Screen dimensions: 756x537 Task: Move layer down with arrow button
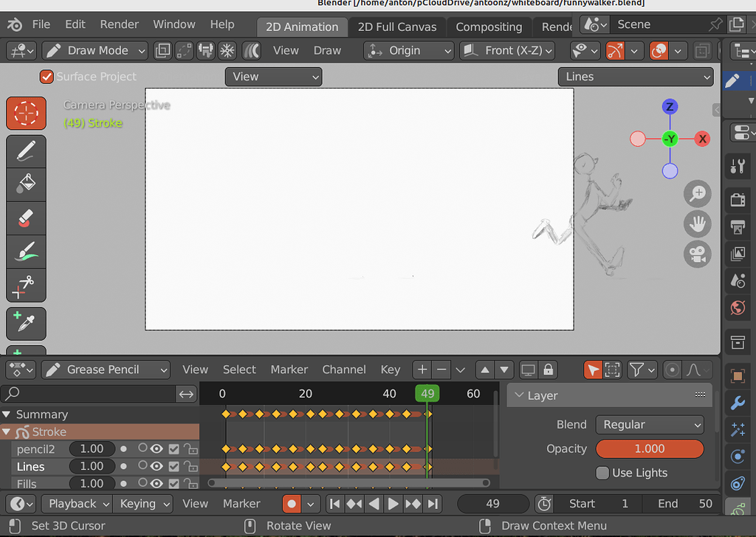[504, 370]
